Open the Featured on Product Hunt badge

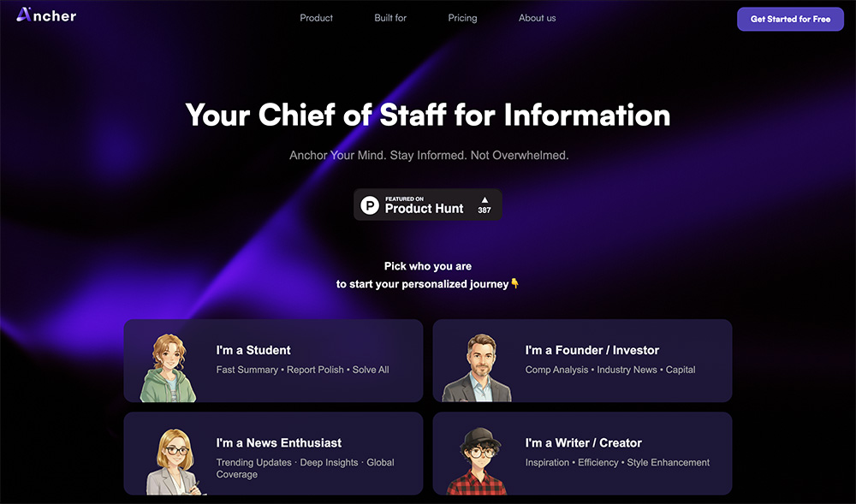(427, 205)
